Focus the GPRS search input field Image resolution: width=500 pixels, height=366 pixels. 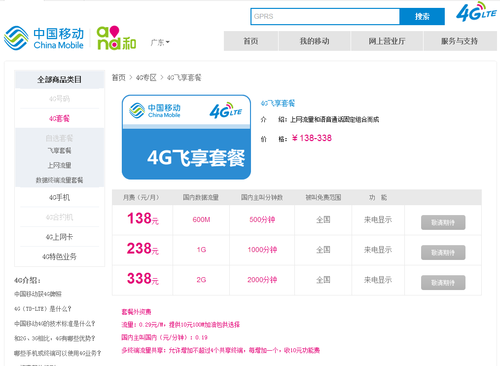325,16
